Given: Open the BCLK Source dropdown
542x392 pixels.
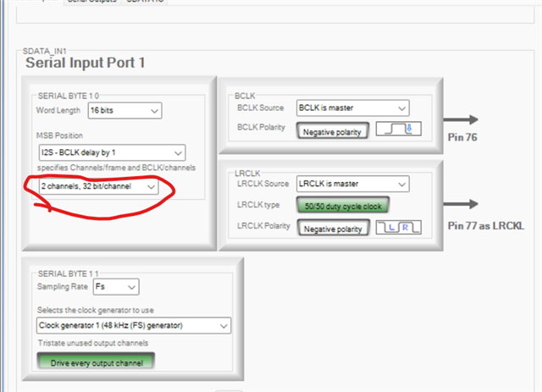Looking at the screenshot, I should [352, 108].
